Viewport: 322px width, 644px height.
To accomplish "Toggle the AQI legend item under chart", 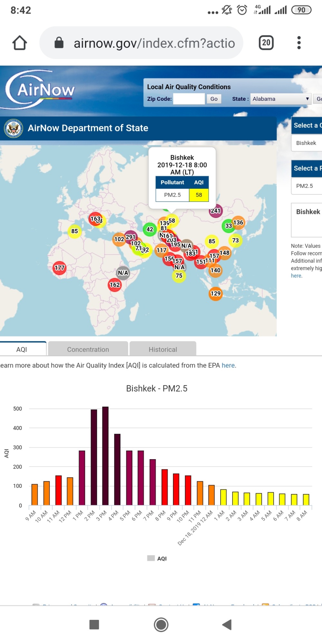I will pos(157,558).
